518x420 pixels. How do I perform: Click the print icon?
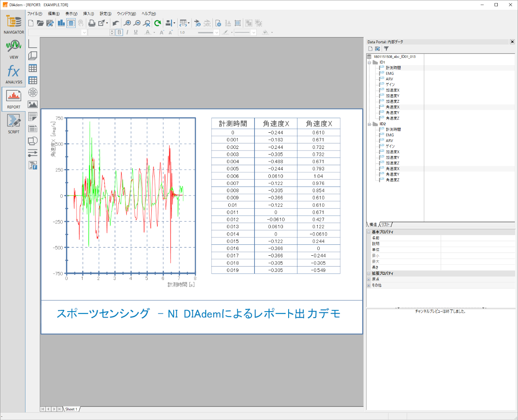tap(92, 23)
